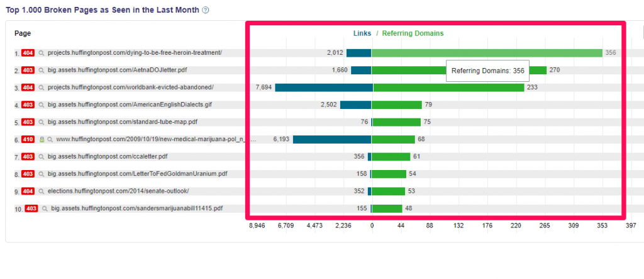The height and width of the screenshot is (279, 644).
Task: Click the 403 badge beside sandersmarijuanabill11415.pdf
Action: click(31, 208)
